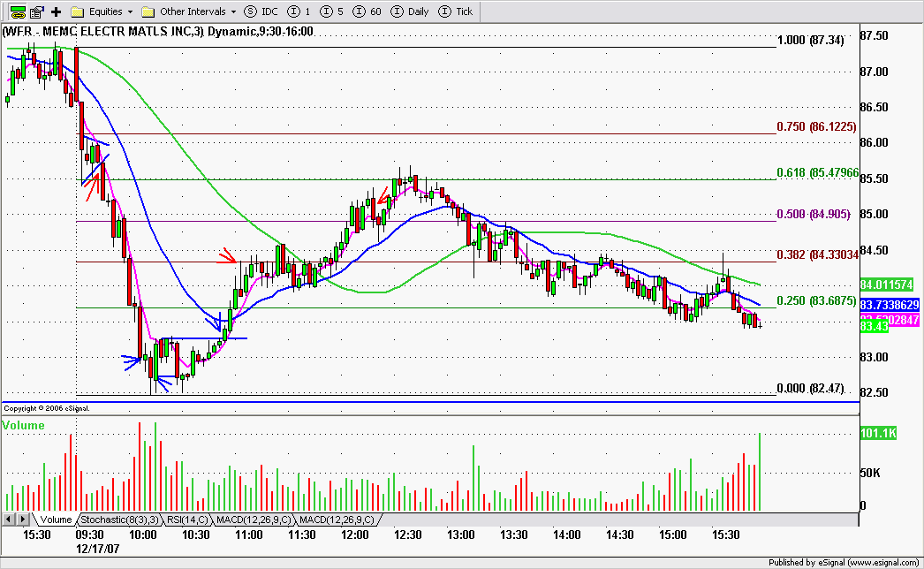Viewport: 924px width, 569px height.
Task: Click the 83.00 price axis label
Action: [874, 357]
